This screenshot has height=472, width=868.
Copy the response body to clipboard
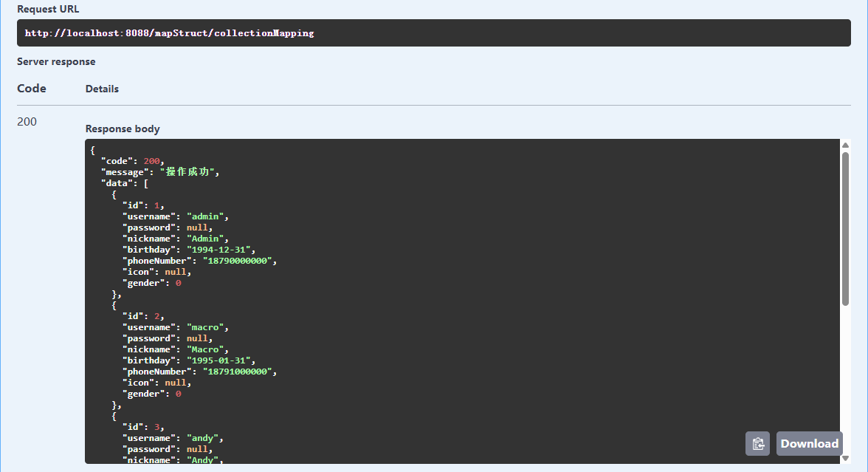click(757, 444)
